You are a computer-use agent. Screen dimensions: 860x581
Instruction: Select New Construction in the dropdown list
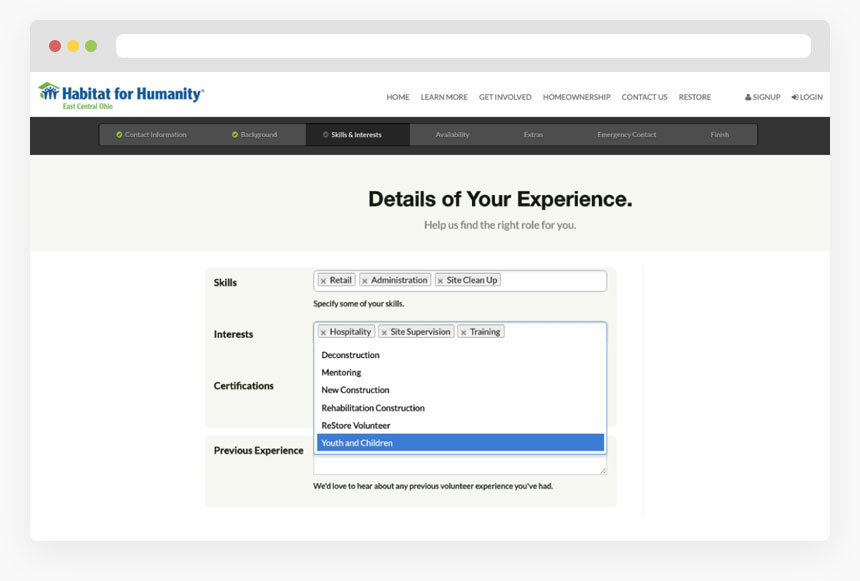(x=354, y=390)
